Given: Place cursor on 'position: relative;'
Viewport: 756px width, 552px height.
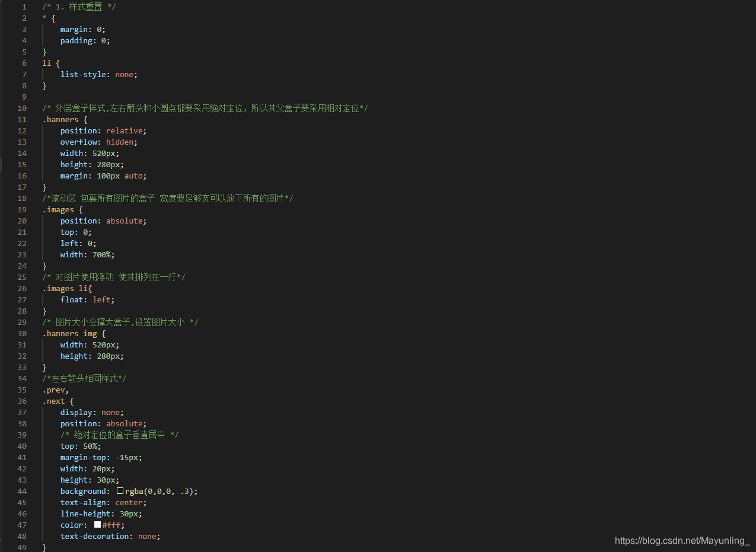Looking at the screenshot, I should (x=103, y=130).
